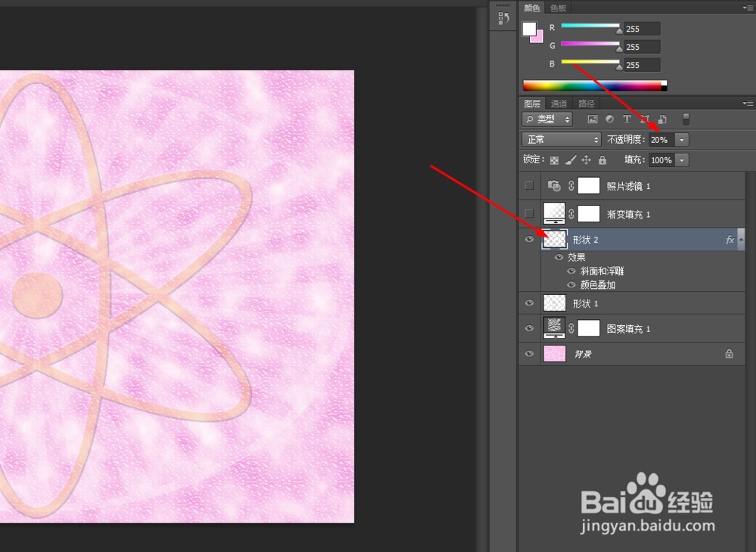The image size is (756, 552).
Task: Hide the 背景 layer
Action: tap(529, 353)
